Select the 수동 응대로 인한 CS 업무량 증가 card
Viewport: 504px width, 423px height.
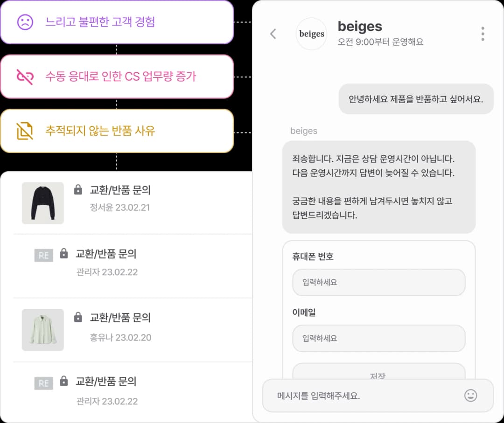pos(117,76)
